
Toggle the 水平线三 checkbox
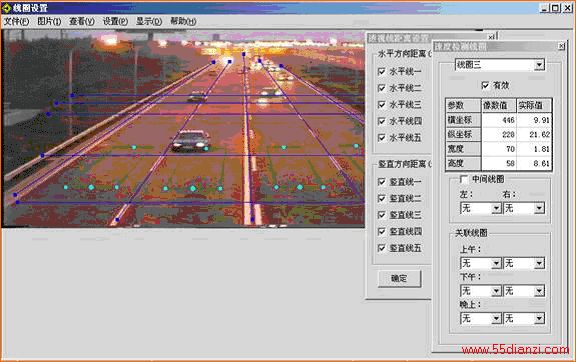tap(382, 104)
